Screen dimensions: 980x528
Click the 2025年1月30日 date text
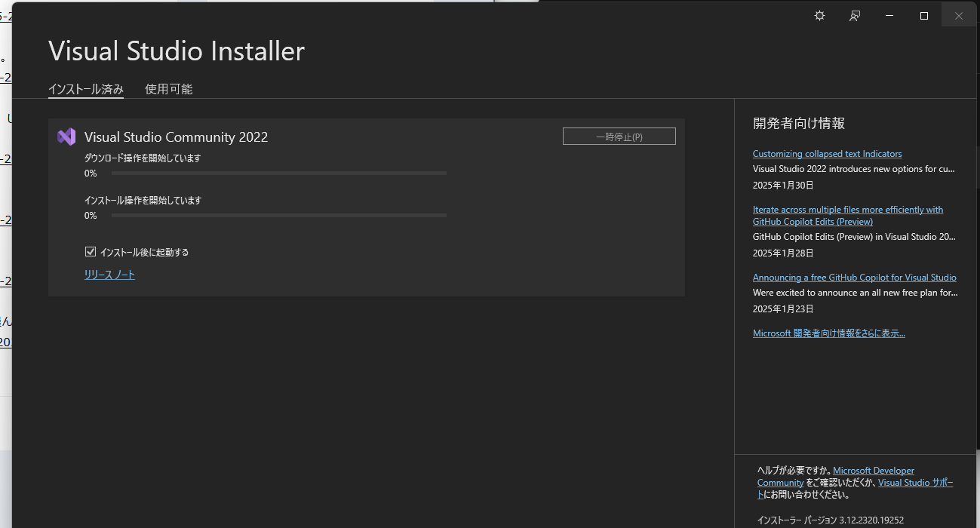pos(783,185)
